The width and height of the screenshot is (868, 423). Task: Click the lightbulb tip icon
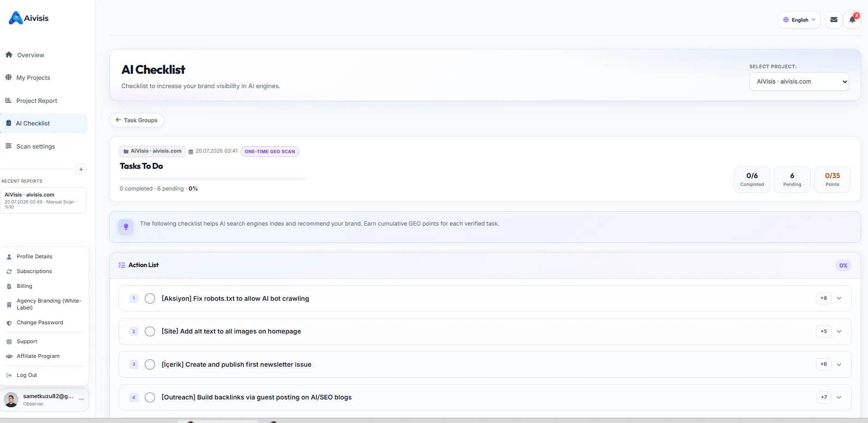click(126, 226)
